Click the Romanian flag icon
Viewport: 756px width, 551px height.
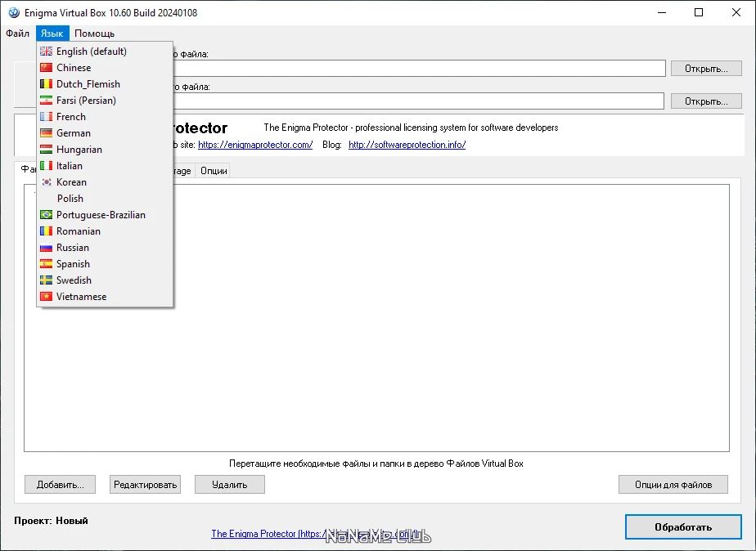(47, 231)
